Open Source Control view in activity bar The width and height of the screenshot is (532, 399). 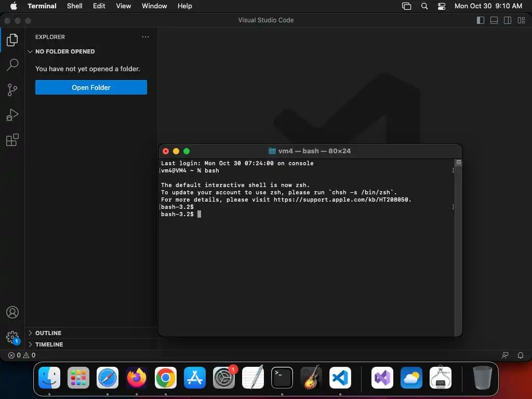(x=12, y=90)
